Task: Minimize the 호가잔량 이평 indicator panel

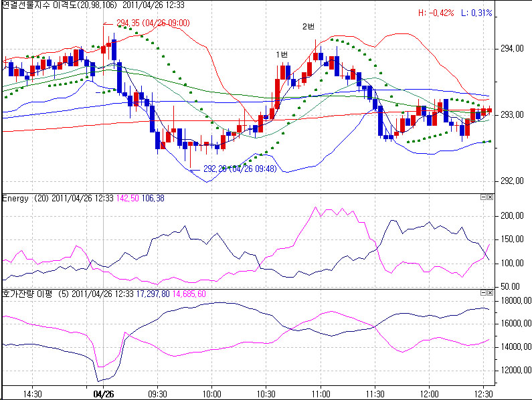Action: click(484, 293)
